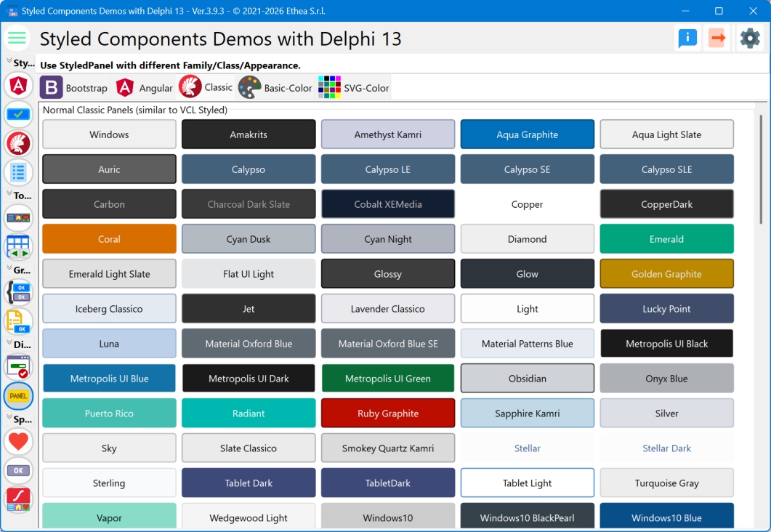The image size is (771, 532).
Task: Open the toolbar icons sidebar demo
Action: click(x=18, y=217)
